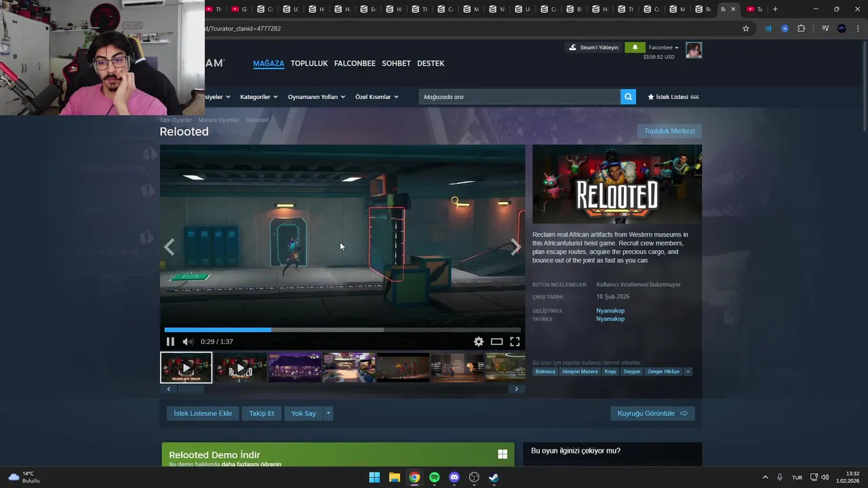
Task: Select the Koşu tag
Action: [x=610, y=371]
